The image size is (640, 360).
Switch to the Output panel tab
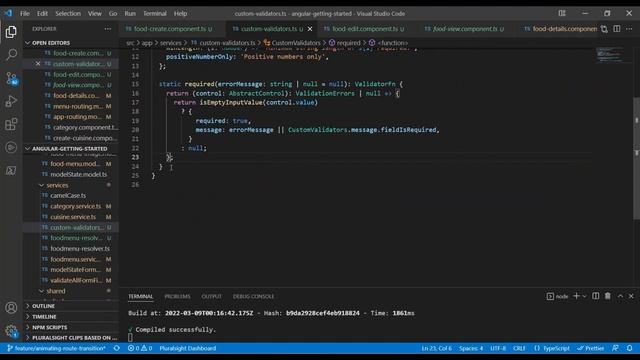click(211, 296)
